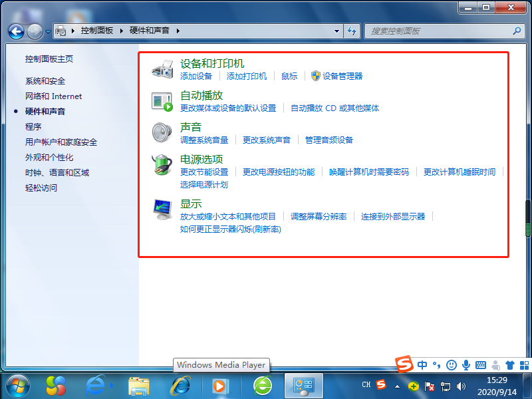Image resolution: width=532 pixels, height=399 pixels.
Task: Select 系统和安全 in the sidebar
Action: coord(45,81)
